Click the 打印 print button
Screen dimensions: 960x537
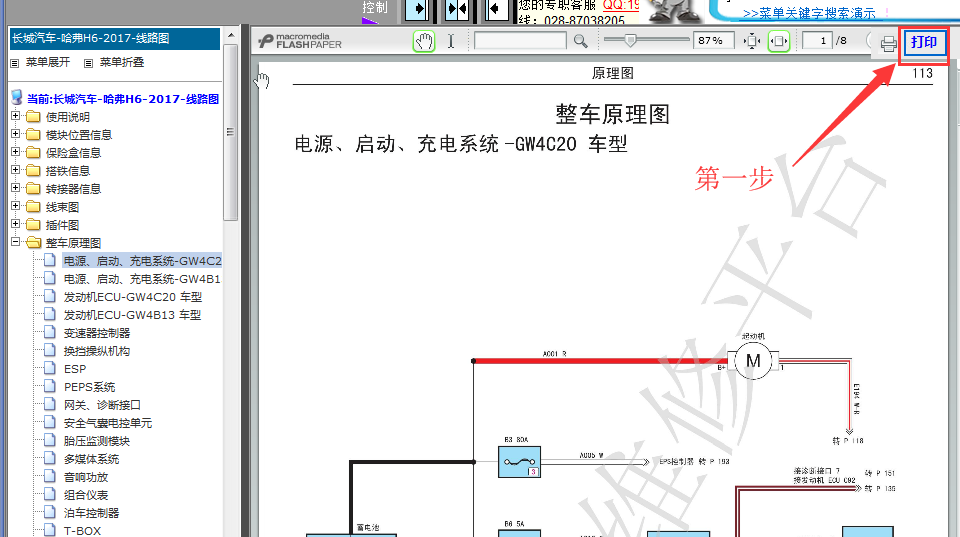pos(924,42)
